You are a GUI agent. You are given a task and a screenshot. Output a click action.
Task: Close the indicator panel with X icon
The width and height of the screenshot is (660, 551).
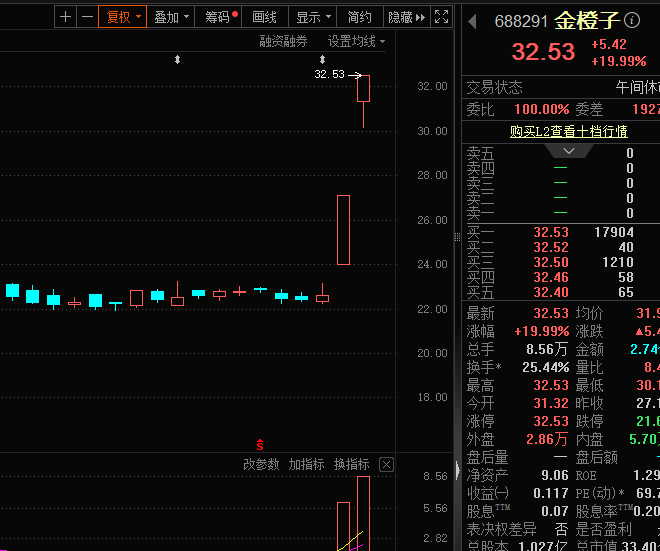point(386,465)
